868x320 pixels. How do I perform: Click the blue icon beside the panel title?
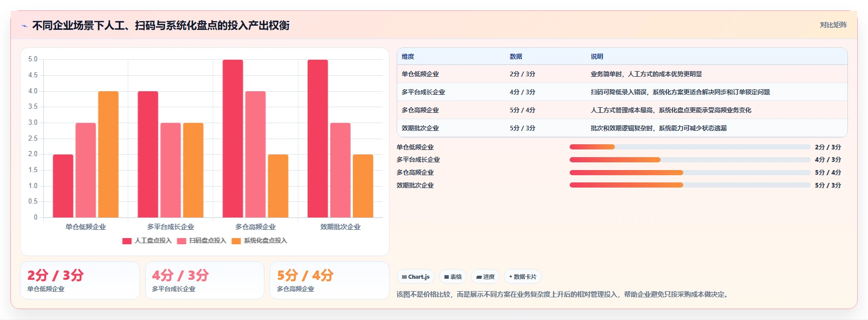(x=24, y=26)
